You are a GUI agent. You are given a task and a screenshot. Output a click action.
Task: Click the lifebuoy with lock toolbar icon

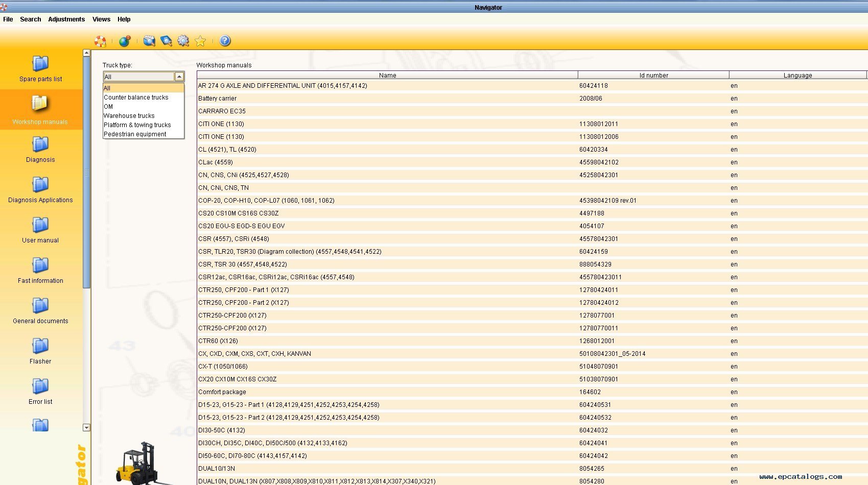100,41
